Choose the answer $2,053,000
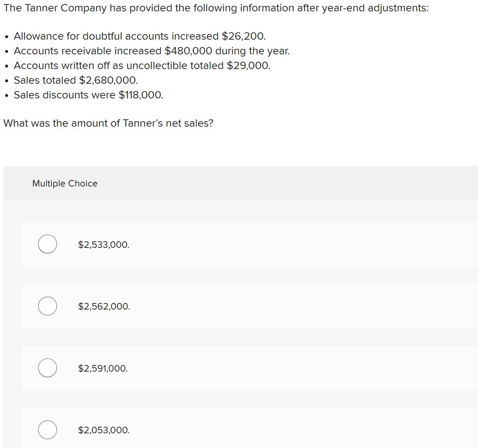This screenshot has height=448, width=478. (x=104, y=430)
